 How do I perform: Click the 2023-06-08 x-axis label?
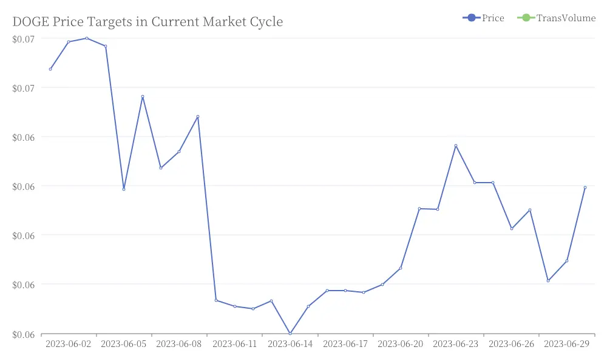[x=179, y=344]
